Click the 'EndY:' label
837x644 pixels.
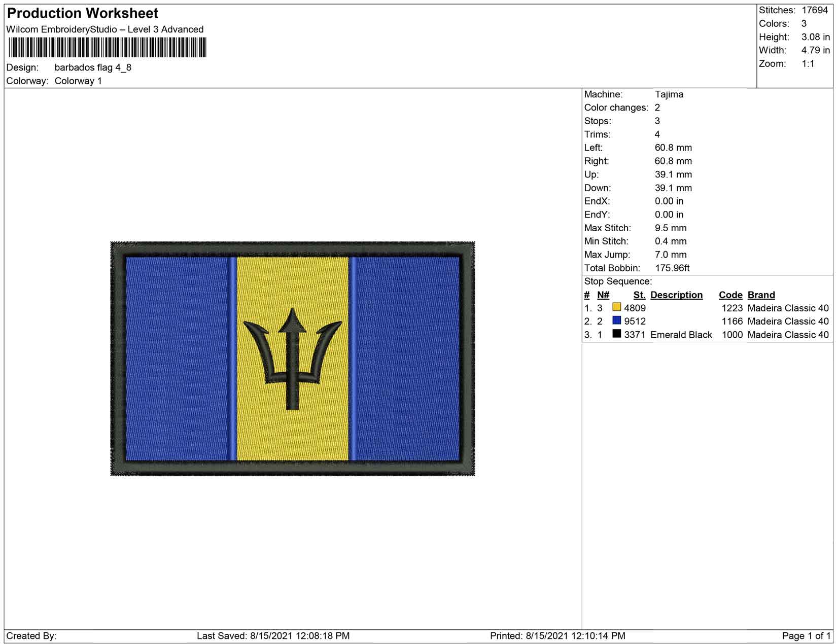click(597, 214)
